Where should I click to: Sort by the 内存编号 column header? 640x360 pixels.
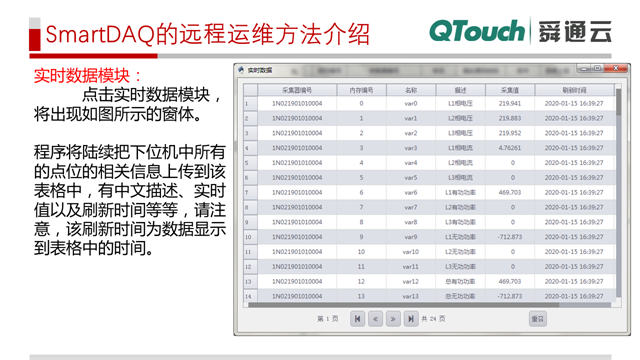(x=361, y=90)
